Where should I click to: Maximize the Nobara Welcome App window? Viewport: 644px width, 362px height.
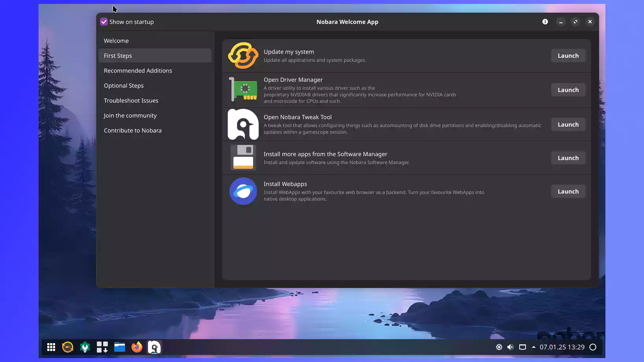coord(576,22)
